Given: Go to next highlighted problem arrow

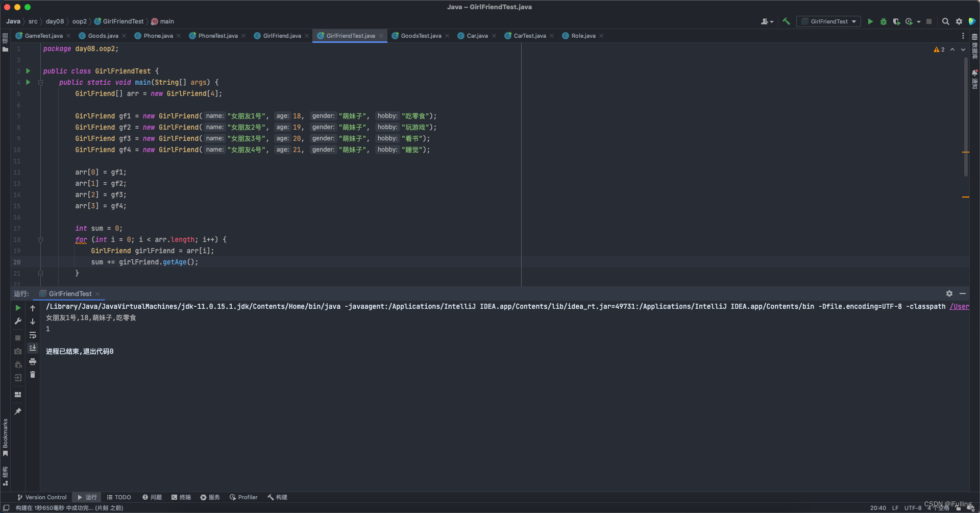Looking at the screenshot, I should 963,50.
